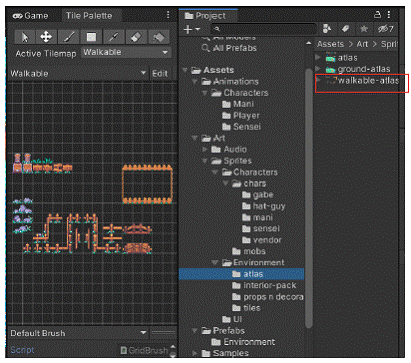Click Search by Type icon

[327, 29]
